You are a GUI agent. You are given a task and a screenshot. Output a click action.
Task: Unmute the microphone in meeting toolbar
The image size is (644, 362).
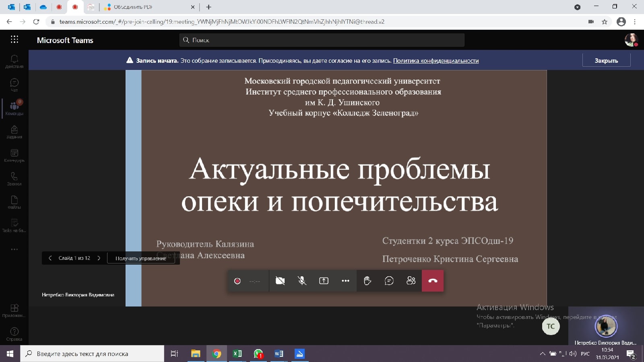(302, 281)
